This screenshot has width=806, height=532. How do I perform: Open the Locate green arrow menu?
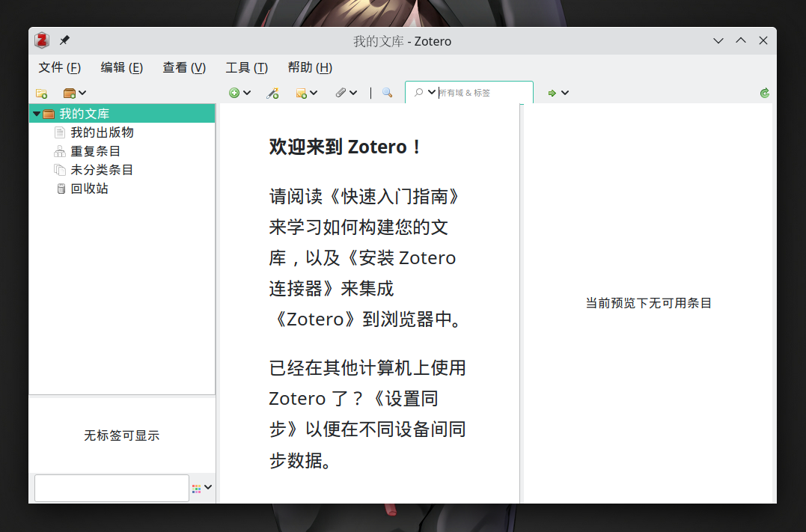[x=558, y=93]
